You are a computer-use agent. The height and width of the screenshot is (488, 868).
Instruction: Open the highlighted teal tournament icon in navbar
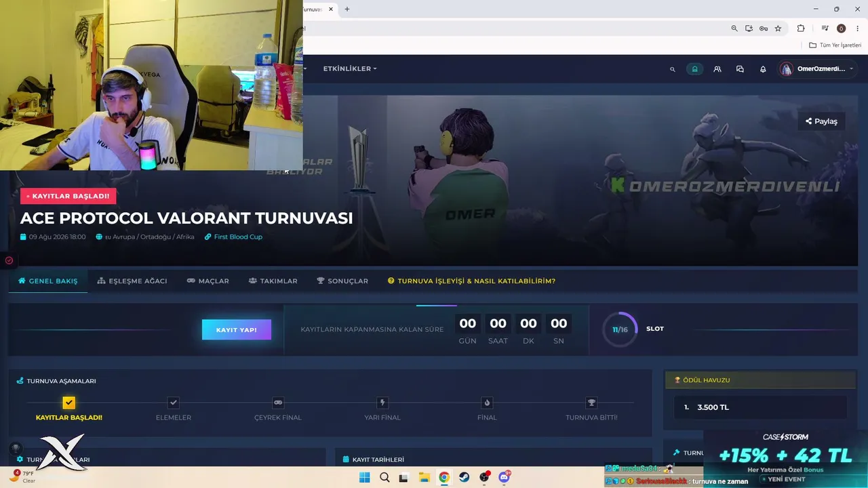tap(694, 69)
